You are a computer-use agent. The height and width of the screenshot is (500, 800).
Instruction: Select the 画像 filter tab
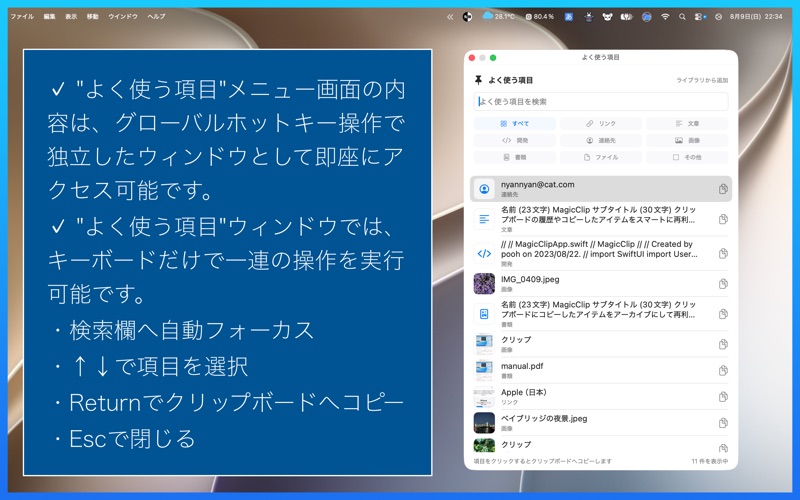click(687, 140)
